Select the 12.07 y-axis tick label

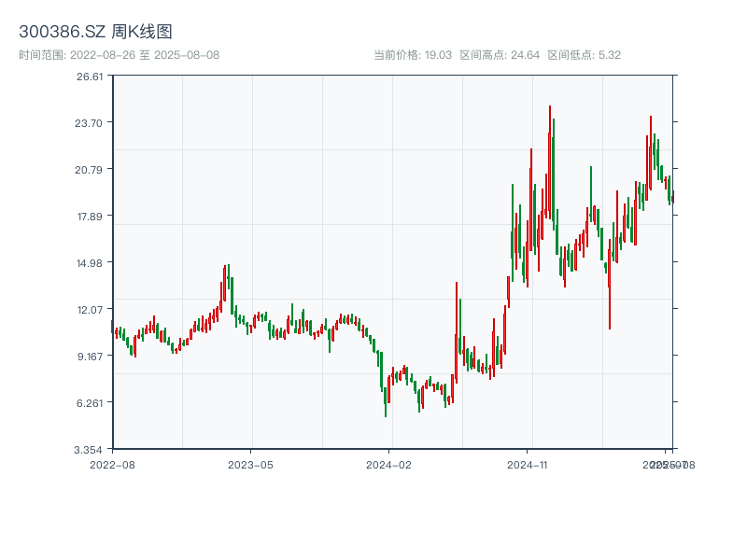point(90,310)
